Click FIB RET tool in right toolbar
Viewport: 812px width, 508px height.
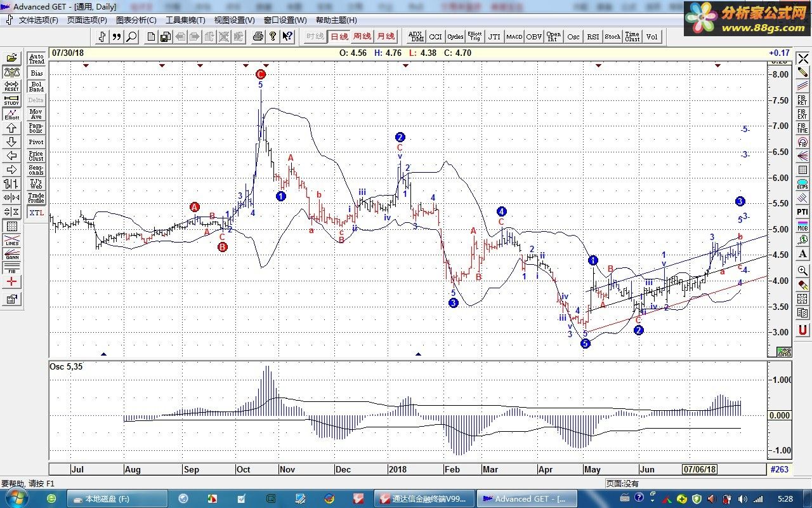pos(802,100)
